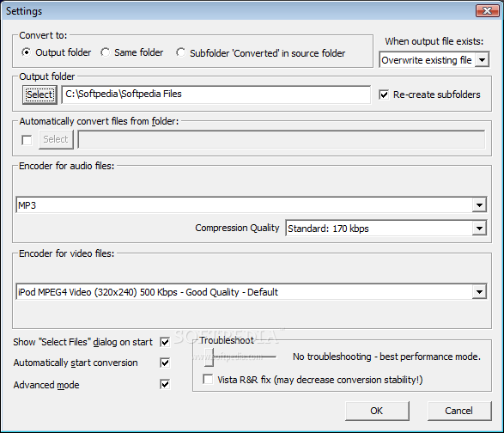Click the 'Encoder for audio files:' label
This screenshot has height=433, width=504.
point(66,166)
